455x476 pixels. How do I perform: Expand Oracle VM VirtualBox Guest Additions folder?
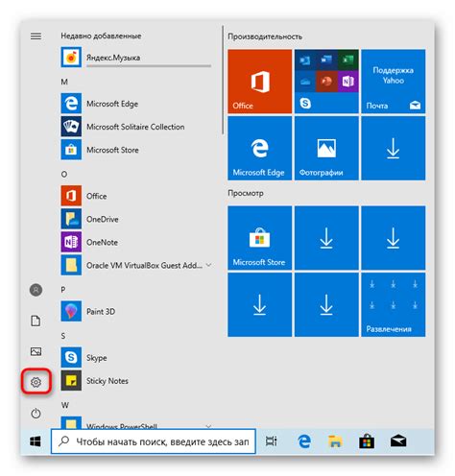coord(208,265)
